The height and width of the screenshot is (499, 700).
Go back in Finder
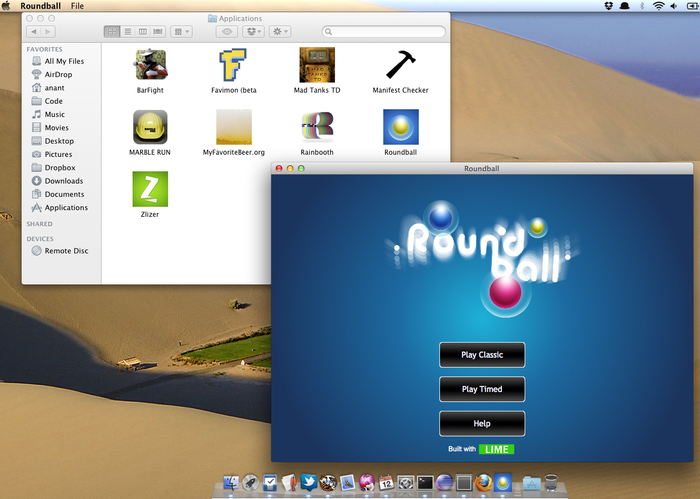[x=34, y=32]
